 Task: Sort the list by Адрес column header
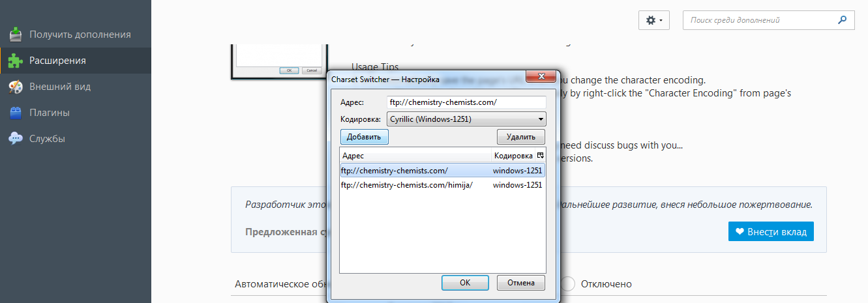[x=415, y=156]
